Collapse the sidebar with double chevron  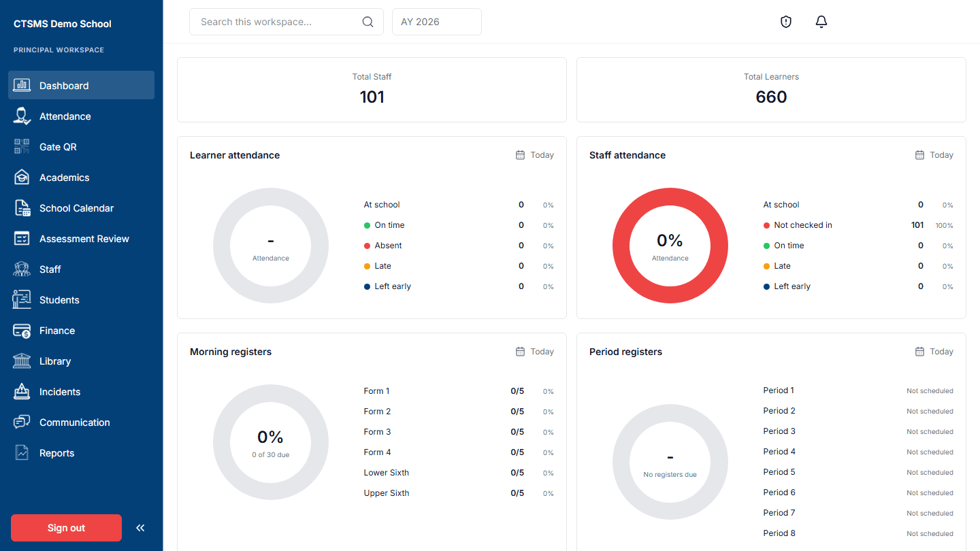coord(140,528)
